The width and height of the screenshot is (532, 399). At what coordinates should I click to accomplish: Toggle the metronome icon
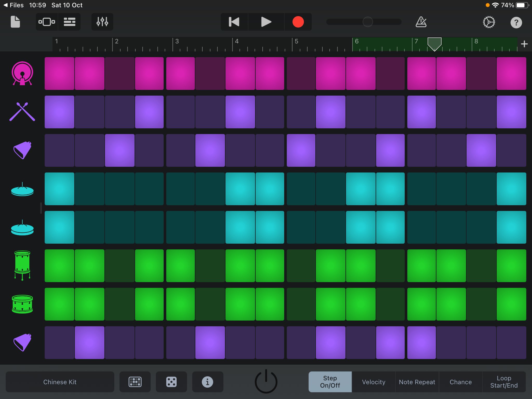[x=421, y=22]
